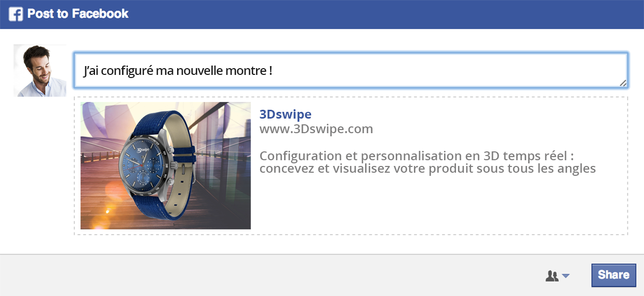
Task: Select the smiling man's profile picture
Action: tap(40, 70)
